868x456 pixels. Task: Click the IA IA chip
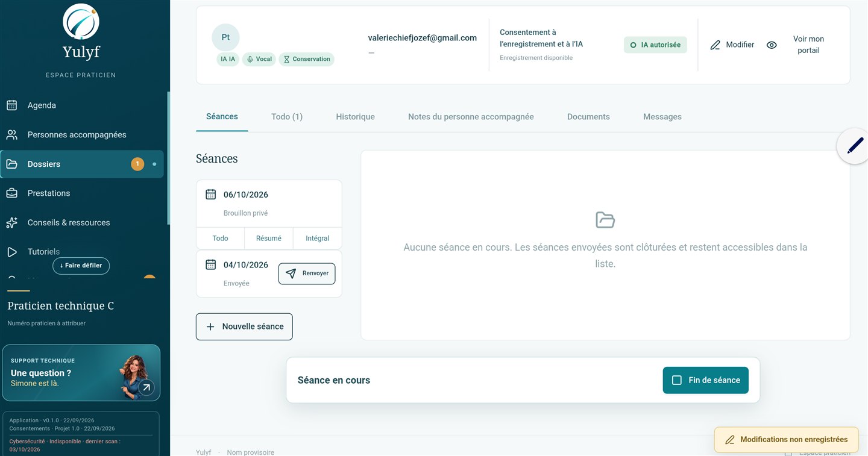228,59
